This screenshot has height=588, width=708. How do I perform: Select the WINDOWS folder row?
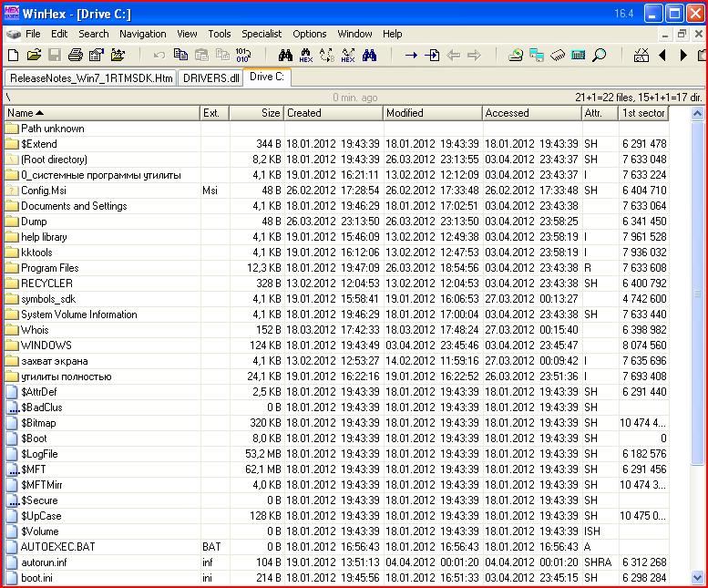click(336, 346)
